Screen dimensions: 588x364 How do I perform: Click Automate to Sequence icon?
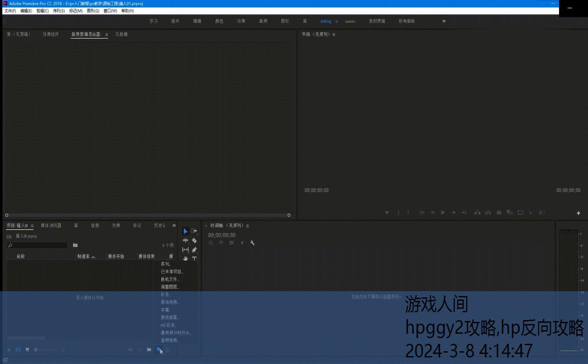pyautogui.click(x=130, y=350)
